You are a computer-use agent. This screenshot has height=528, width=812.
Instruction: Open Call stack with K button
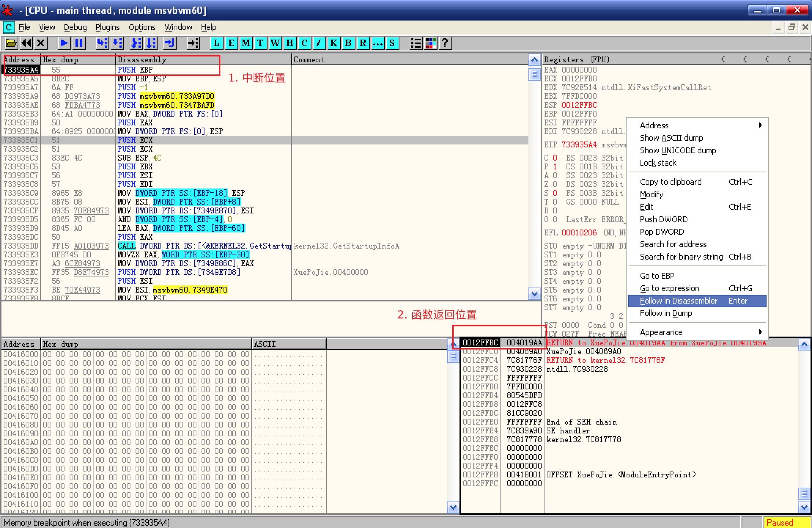333,43
